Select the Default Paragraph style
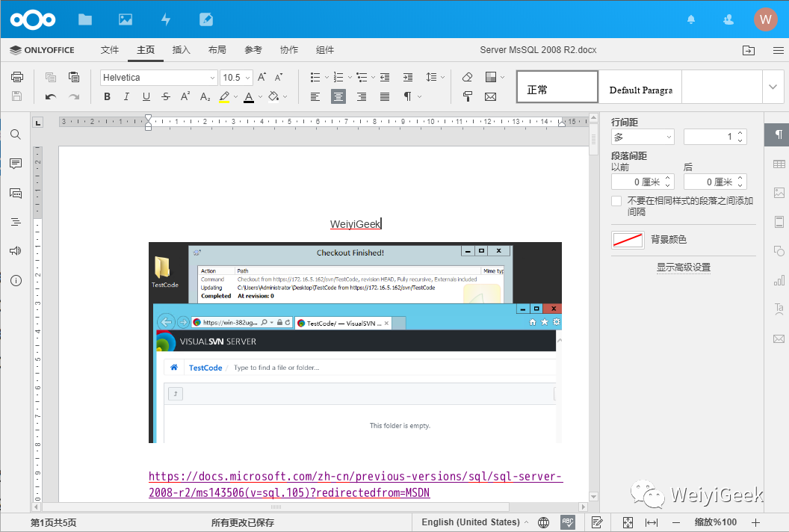Screen dimensions: 789x532 point(640,87)
